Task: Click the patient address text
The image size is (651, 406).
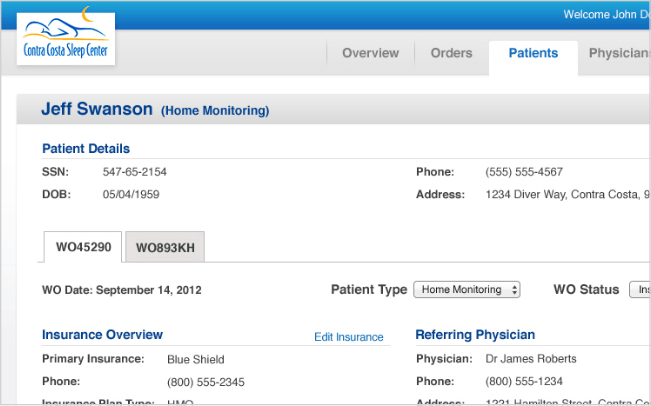Action: coord(567,194)
